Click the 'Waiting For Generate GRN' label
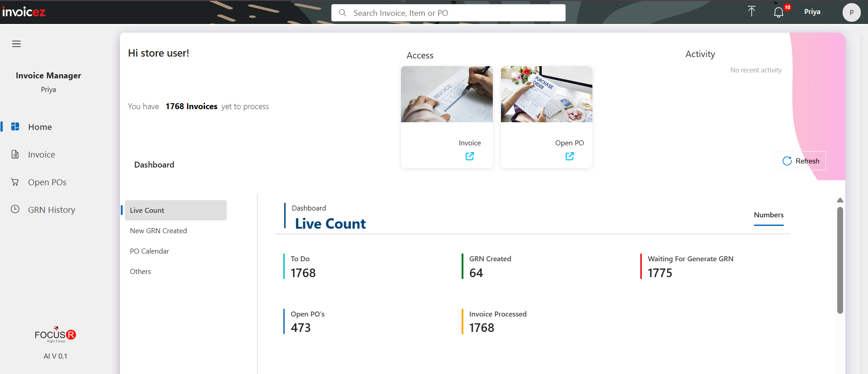Screen dimensions: 868x374 [691, 259]
